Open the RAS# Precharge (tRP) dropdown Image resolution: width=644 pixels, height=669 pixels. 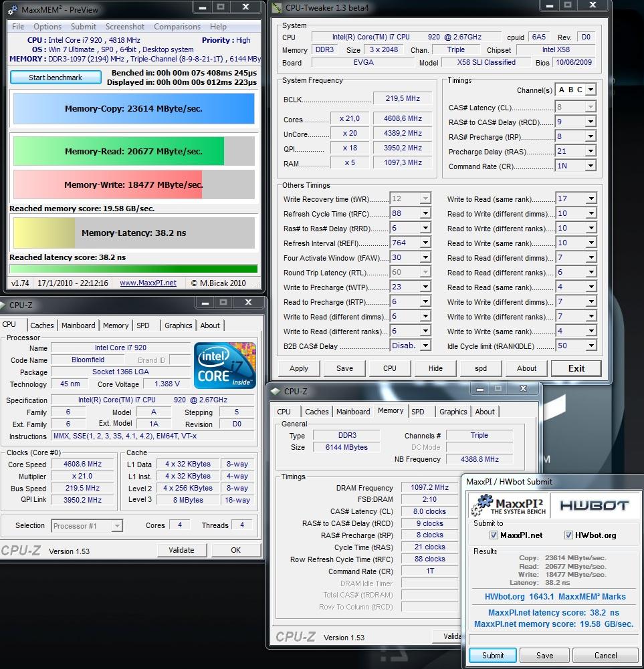[591, 136]
